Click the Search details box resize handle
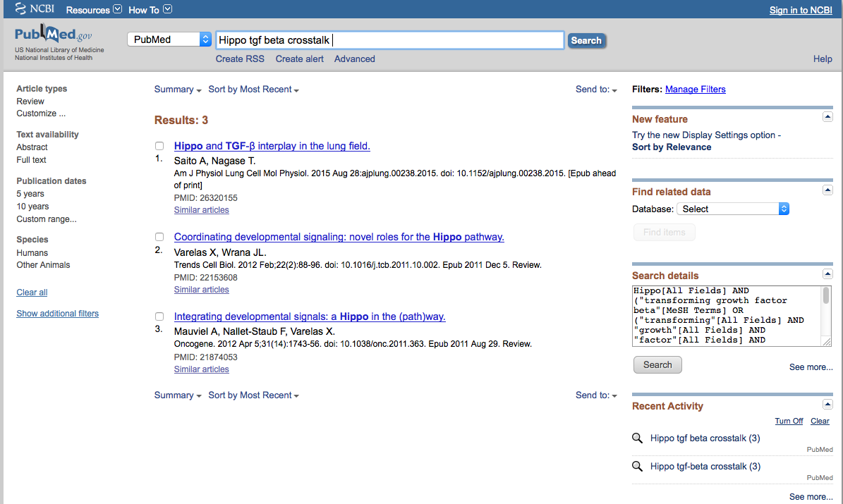 tap(827, 341)
